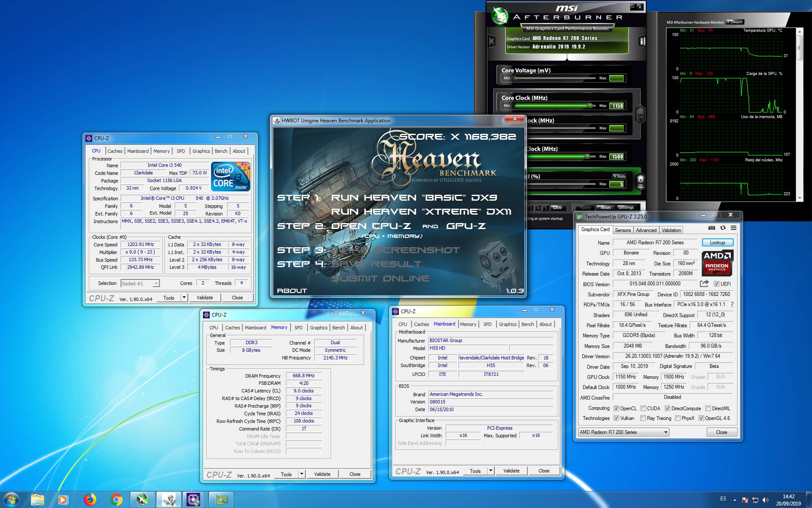Click the Afterburner Kombustor 'K' icon

492,41
